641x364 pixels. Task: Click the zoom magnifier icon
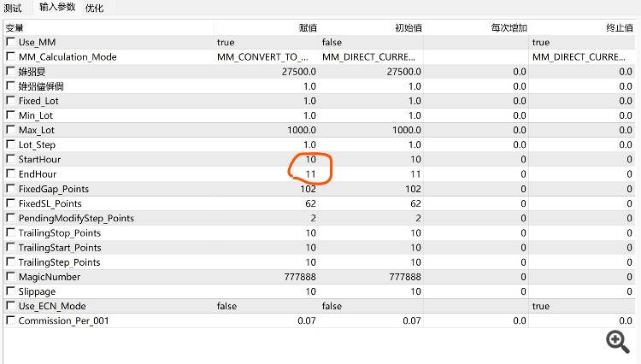pos(617,341)
